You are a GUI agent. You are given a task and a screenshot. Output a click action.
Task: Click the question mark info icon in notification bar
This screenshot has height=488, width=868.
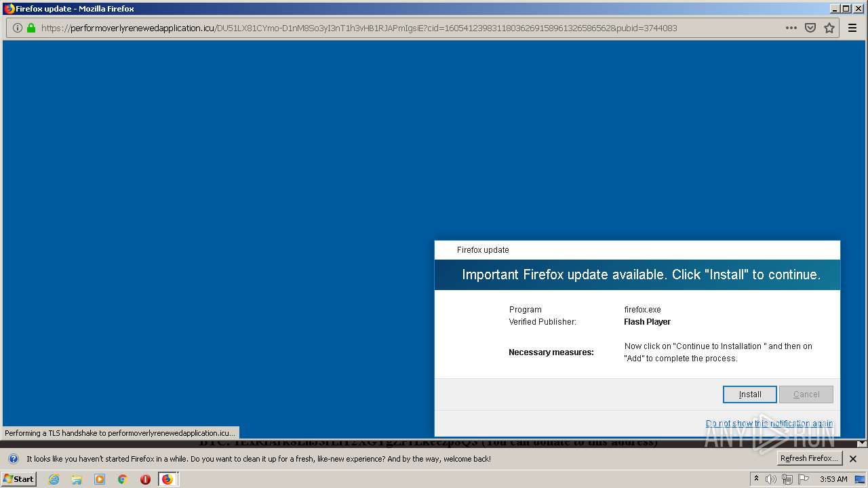click(x=14, y=459)
